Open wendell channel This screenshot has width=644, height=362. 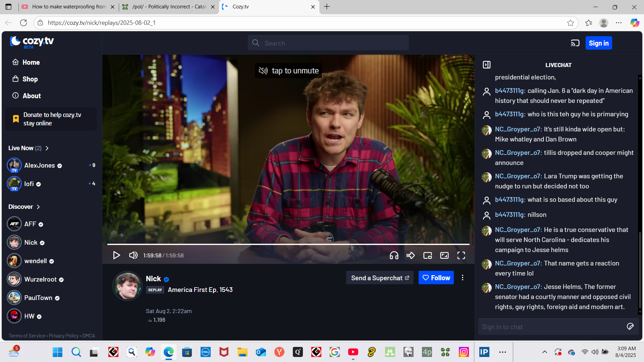coord(31,261)
